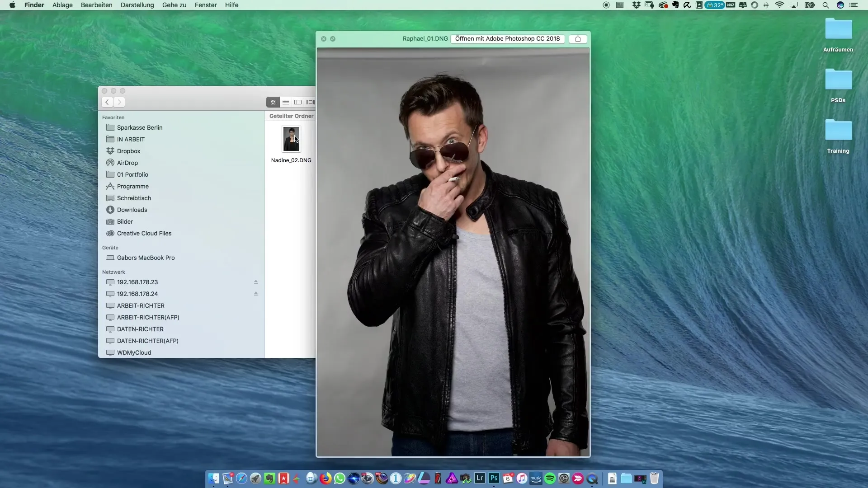Click the Bluetooth menu bar icon
Viewport: 868px width, 488px height.
pyautogui.click(x=766, y=5)
